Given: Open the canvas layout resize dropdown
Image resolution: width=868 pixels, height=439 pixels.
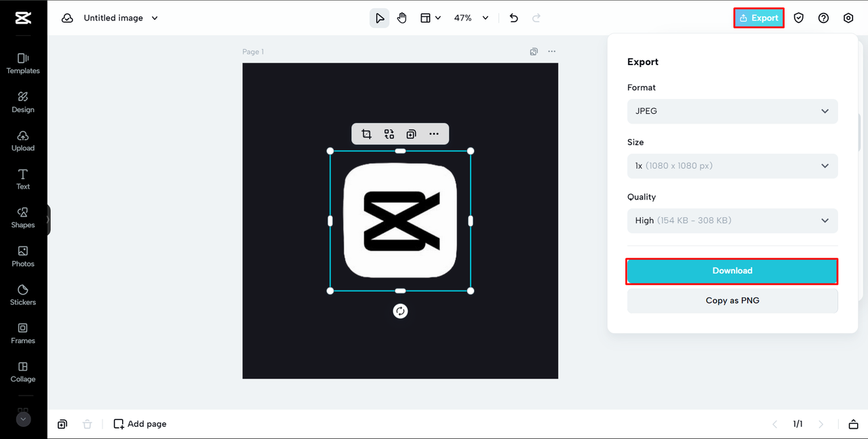Looking at the screenshot, I should pos(431,18).
